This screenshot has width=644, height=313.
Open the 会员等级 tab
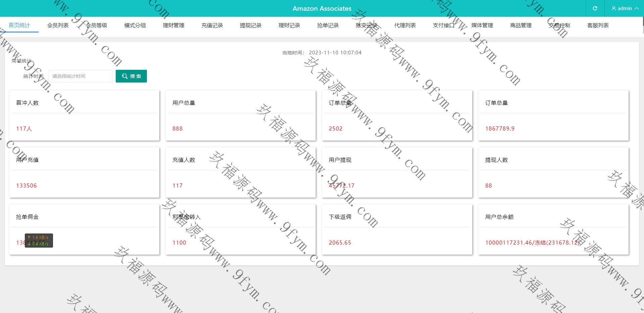[x=96, y=25]
